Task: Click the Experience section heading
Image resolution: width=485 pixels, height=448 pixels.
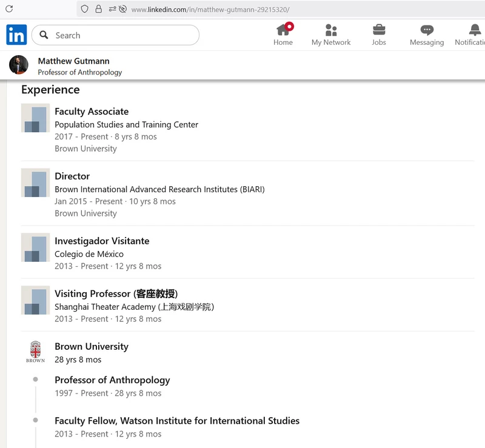Action: coord(50,90)
